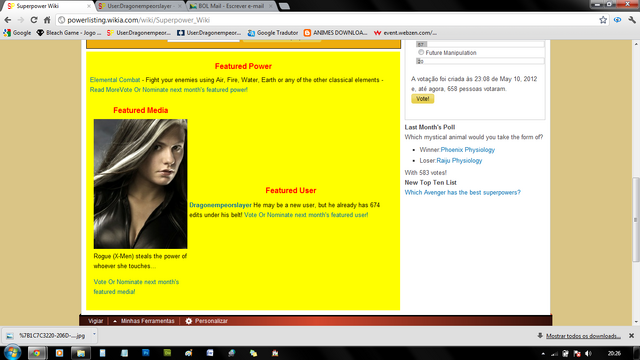
Task: Open the browser home page icon
Action: [x=47, y=20]
